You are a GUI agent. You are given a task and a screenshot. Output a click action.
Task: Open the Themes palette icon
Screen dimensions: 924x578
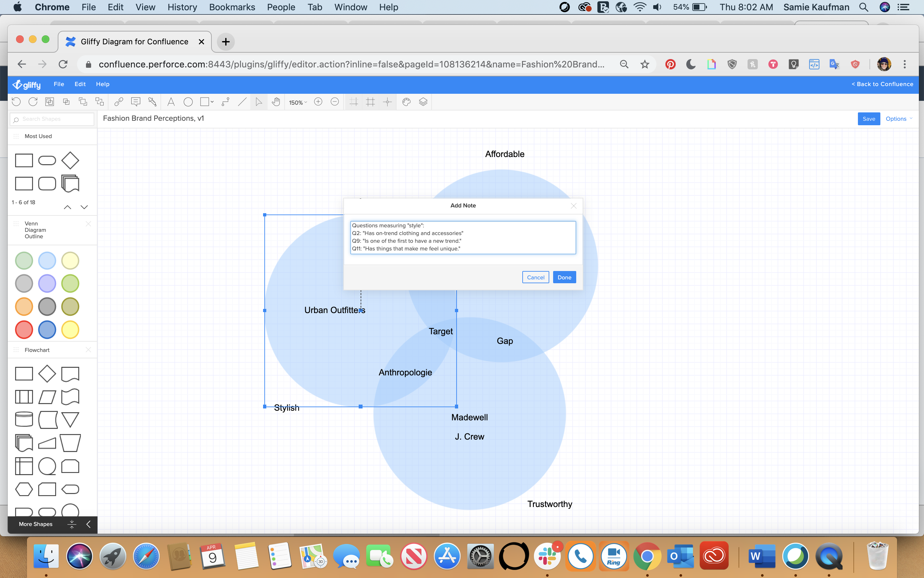[406, 102]
